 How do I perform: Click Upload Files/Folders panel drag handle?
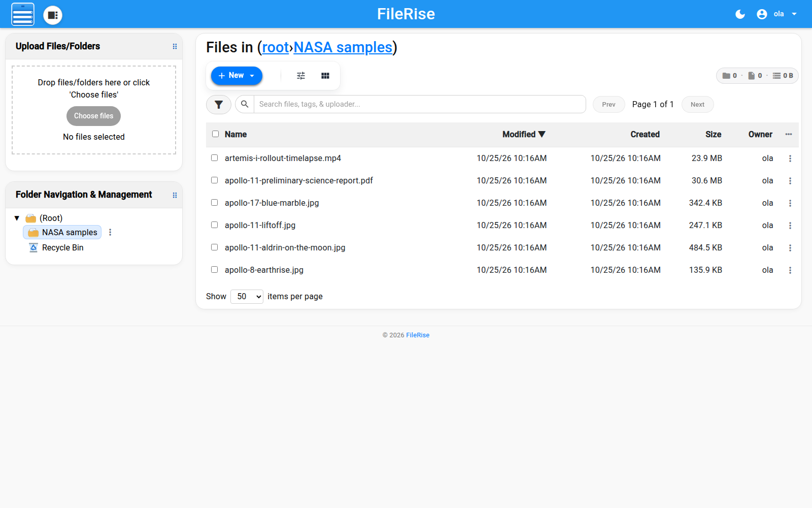click(x=175, y=46)
